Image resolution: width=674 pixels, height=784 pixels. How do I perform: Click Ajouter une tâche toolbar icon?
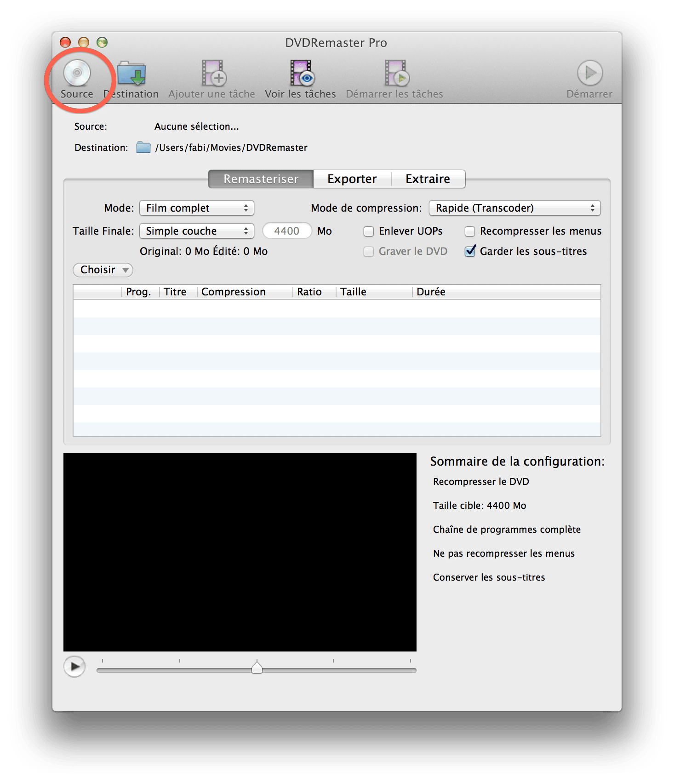coord(213,73)
